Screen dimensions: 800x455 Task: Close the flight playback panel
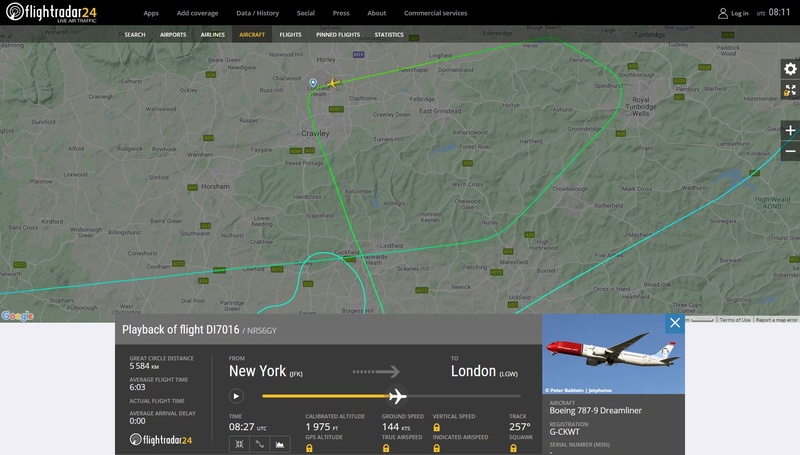(x=675, y=323)
